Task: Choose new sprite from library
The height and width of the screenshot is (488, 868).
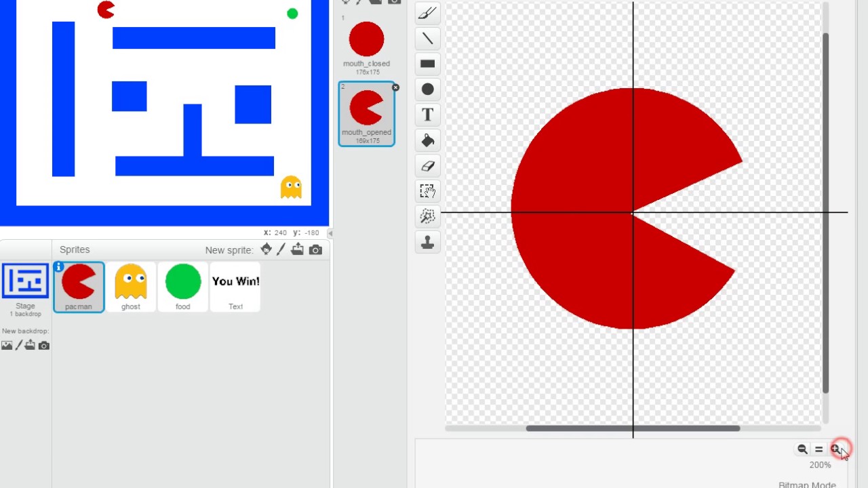Action: click(266, 249)
